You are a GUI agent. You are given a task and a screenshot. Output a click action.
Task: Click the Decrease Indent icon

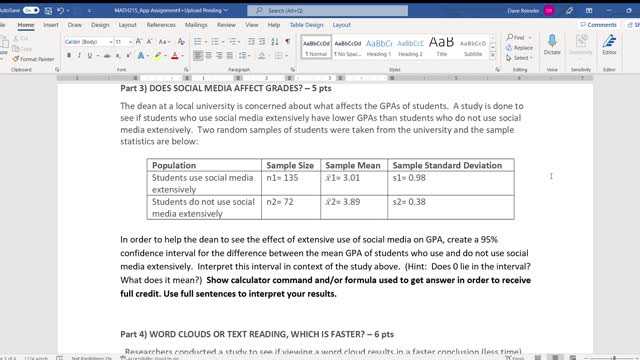[251, 41]
